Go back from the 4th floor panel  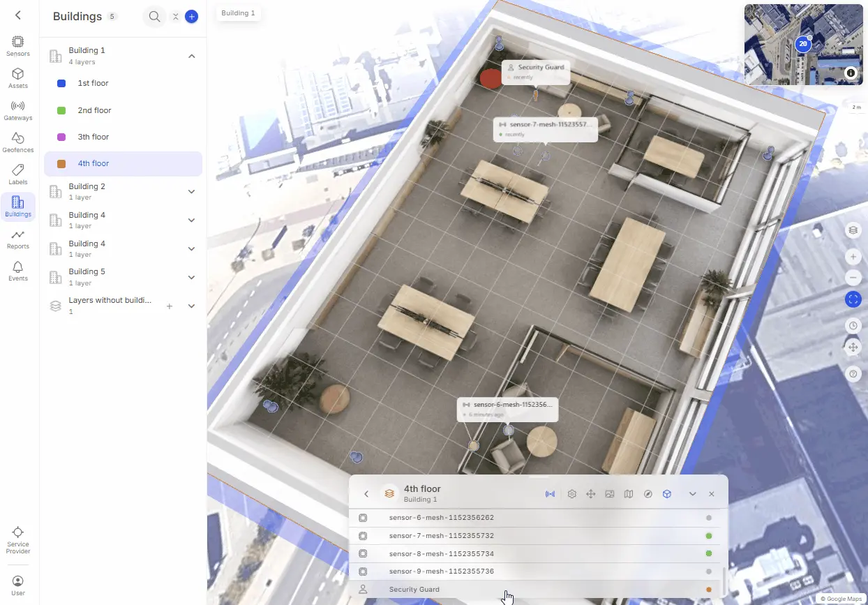(x=366, y=494)
